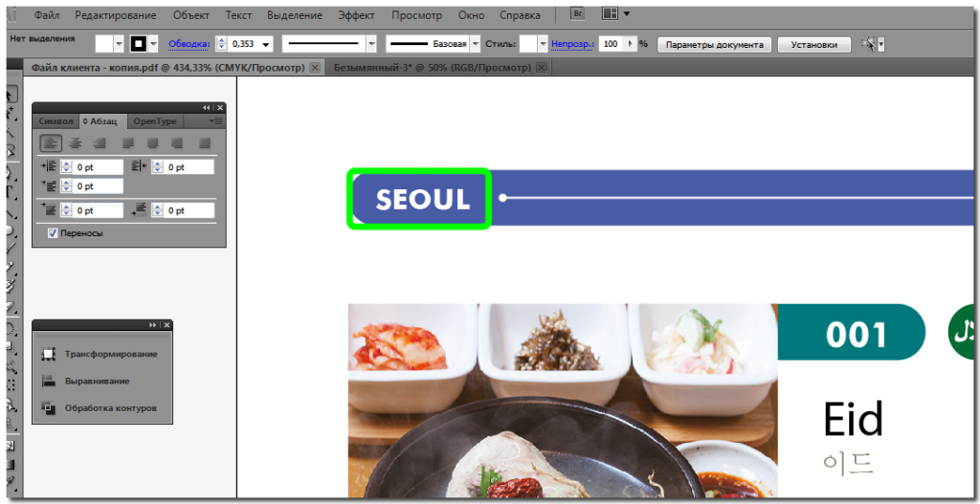Click the Параметры документа button
Image resolution: width=980 pixels, height=504 pixels.
[x=714, y=45]
